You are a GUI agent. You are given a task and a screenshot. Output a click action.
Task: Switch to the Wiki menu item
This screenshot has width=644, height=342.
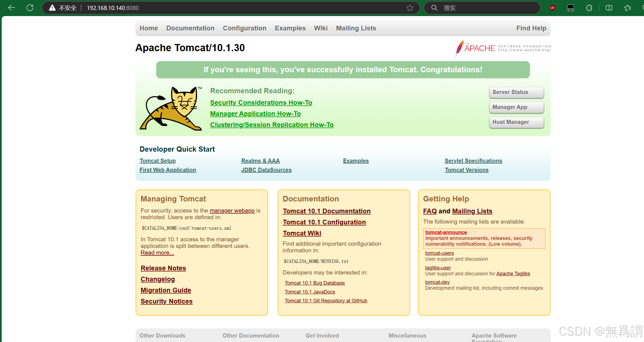321,28
